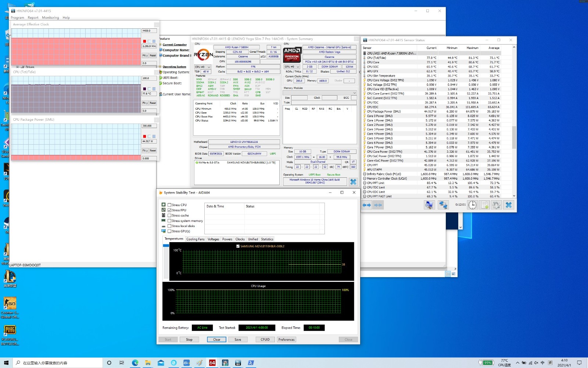Screen dimensions: 588x368
Task: Click the Stop button in AIDA64 stability test
Action: (189, 340)
